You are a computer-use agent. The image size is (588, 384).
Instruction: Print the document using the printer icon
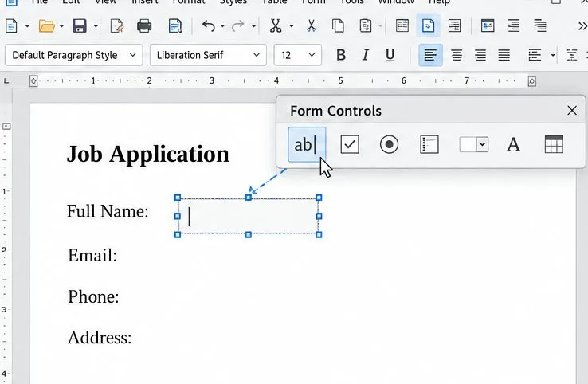(x=144, y=26)
